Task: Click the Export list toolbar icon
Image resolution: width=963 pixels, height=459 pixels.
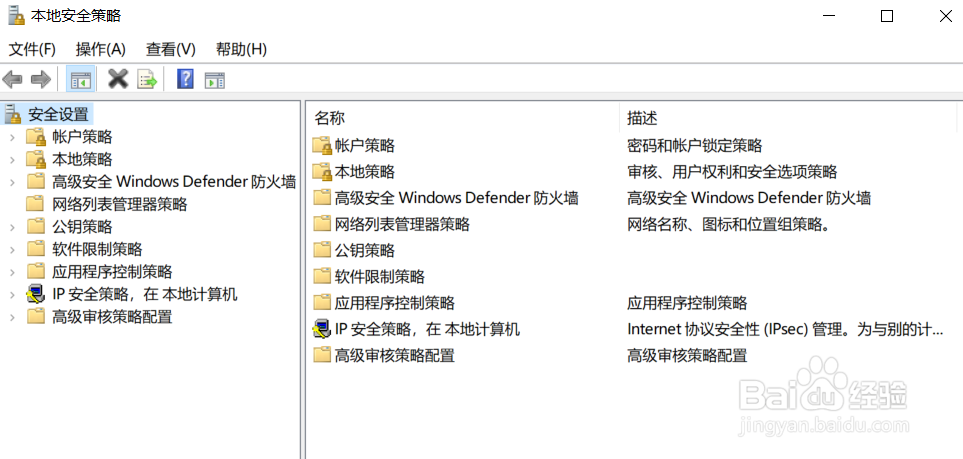Action: [147, 79]
